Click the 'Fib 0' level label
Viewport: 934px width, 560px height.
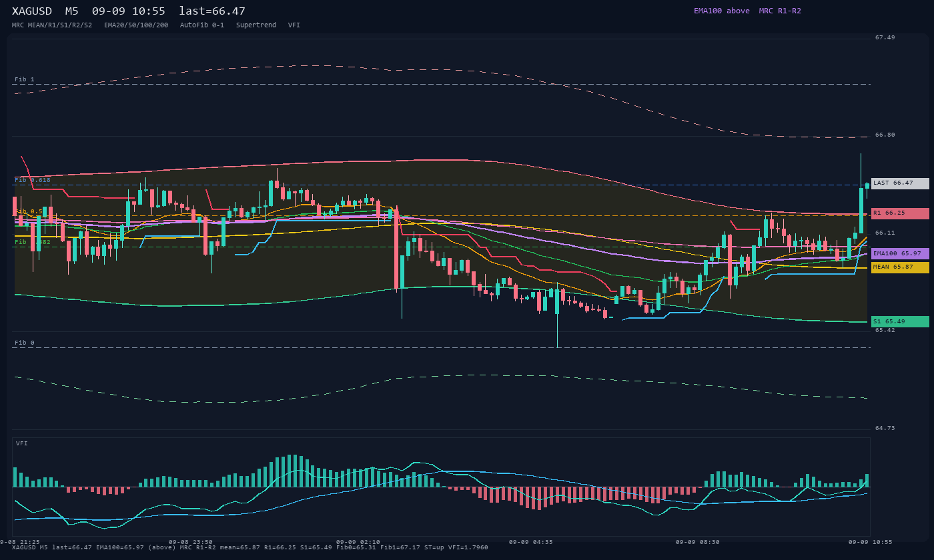tap(25, 343)
